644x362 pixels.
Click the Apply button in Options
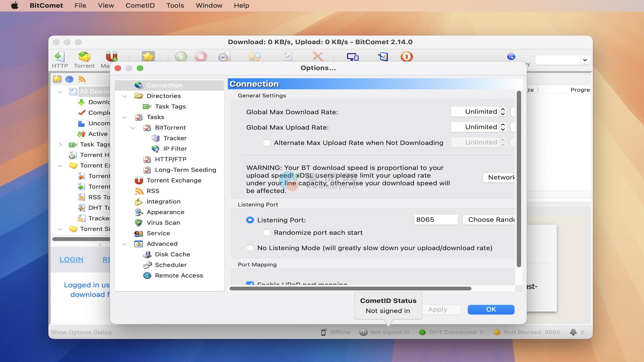pyautogui.click(x=442, y=309)
